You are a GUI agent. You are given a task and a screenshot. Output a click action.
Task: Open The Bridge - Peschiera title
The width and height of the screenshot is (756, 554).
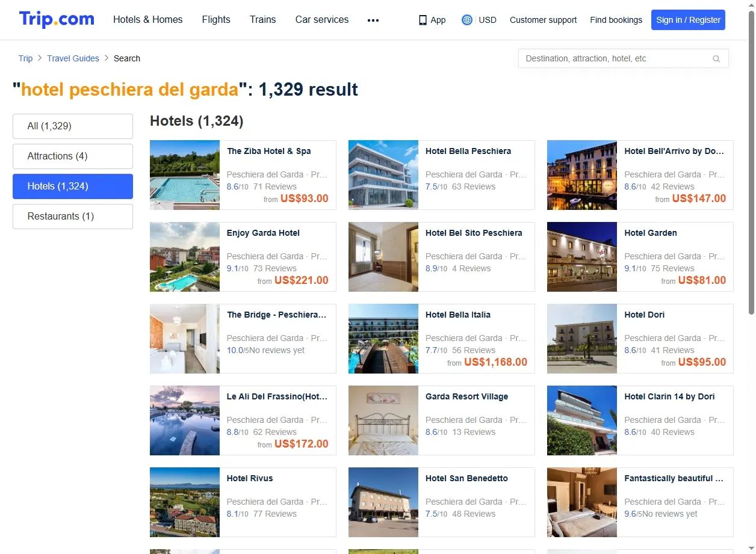pyautogui.click(x=277, y=315)
